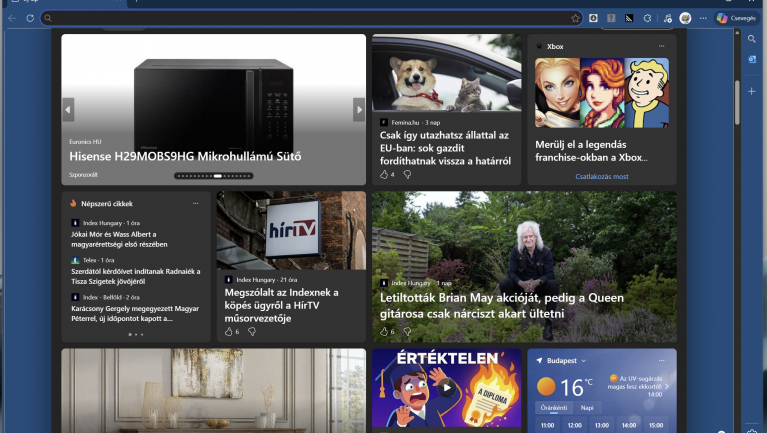The image size is (767, 433).
Task: Open the sidebar search icon
Action: click(751, 39)
